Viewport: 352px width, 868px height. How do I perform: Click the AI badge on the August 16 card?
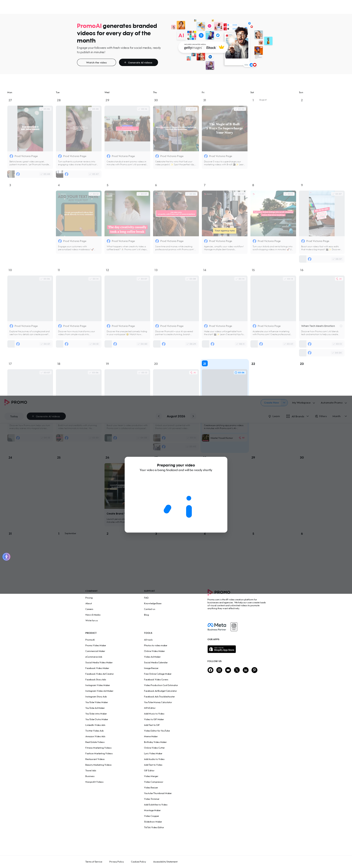[x=339, y=279]
